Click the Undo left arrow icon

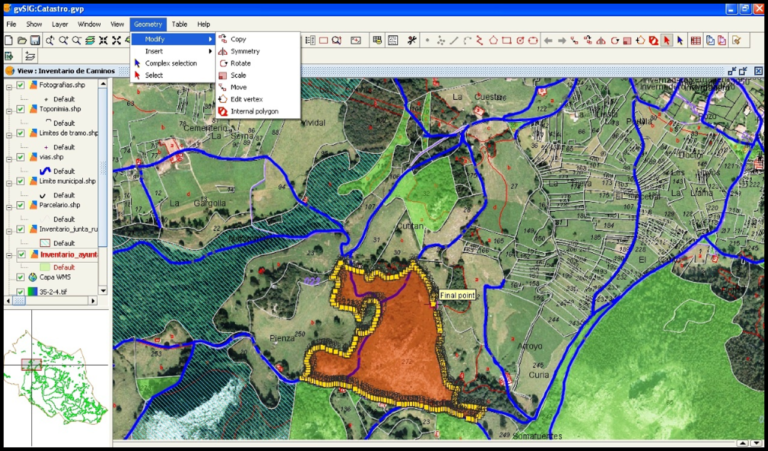coord(548,41)
